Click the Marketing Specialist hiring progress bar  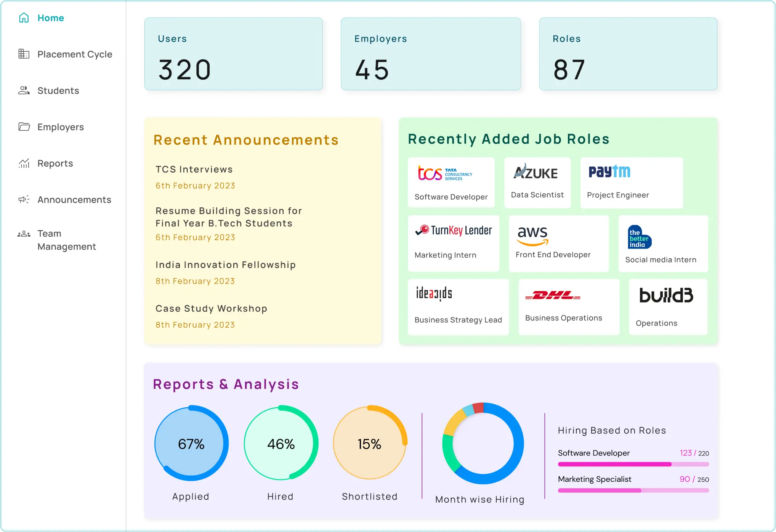tap(633, 490)
